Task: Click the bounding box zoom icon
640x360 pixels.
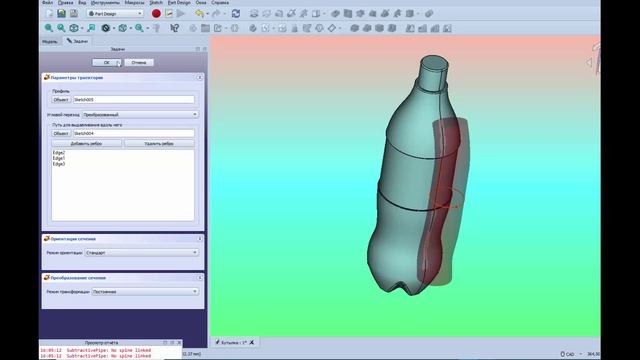Action: [91, 28]
